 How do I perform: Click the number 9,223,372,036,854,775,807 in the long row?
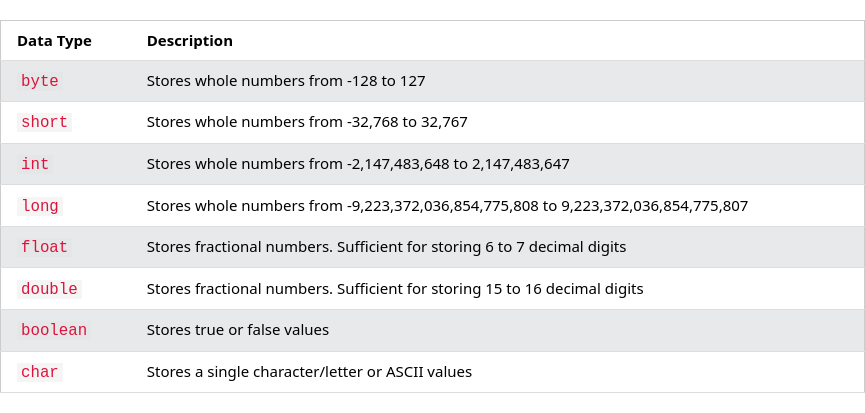tap(655, 206)
